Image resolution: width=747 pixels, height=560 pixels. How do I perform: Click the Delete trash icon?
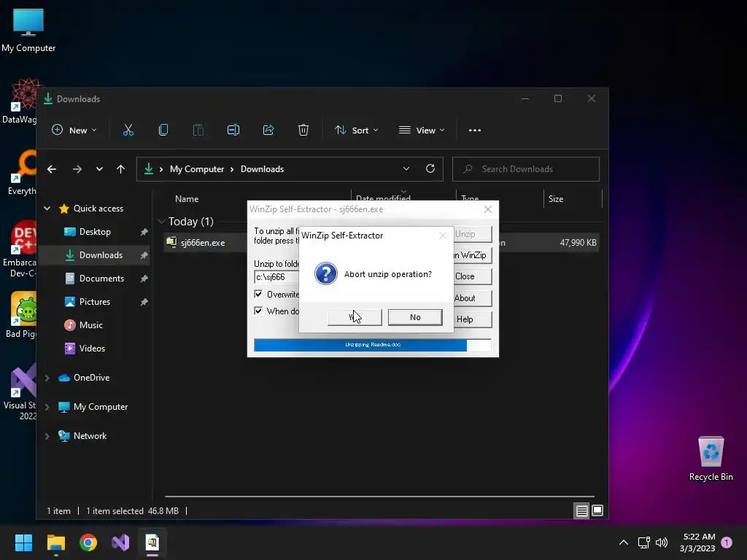(x=303, y=130)
